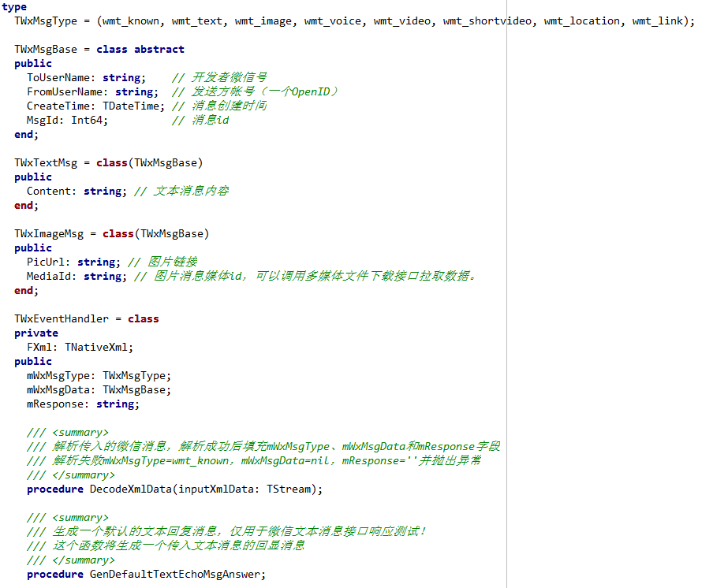Click the TWxMsgType identifier in the enum declaration
713x588 pixels.
[46, 21]
